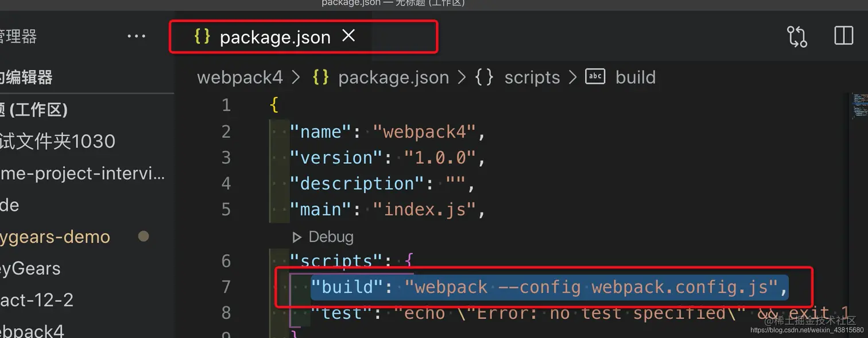The image size is (868, 338).
Task: Click the "webpack4" value on line 2
Action: point(424,132)
